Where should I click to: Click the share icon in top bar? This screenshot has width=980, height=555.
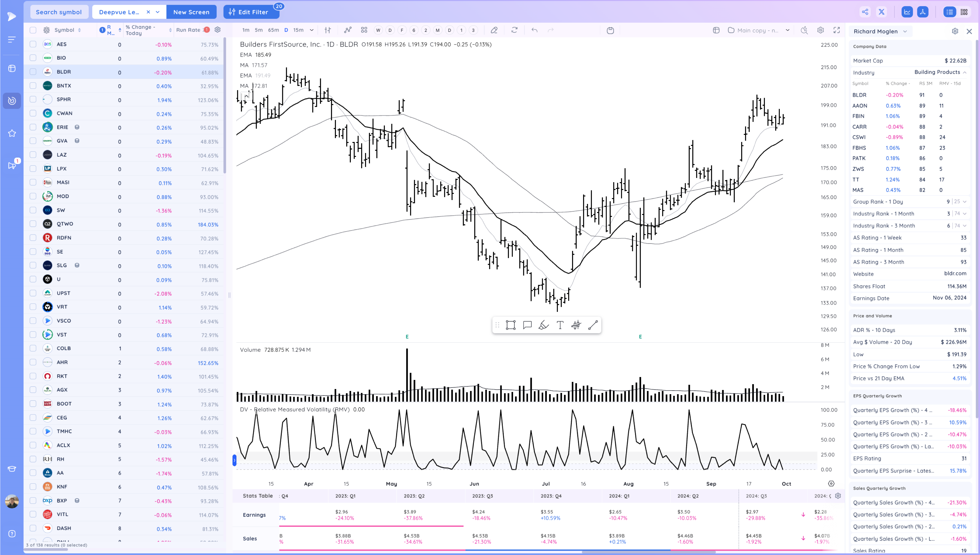(865, 12)
